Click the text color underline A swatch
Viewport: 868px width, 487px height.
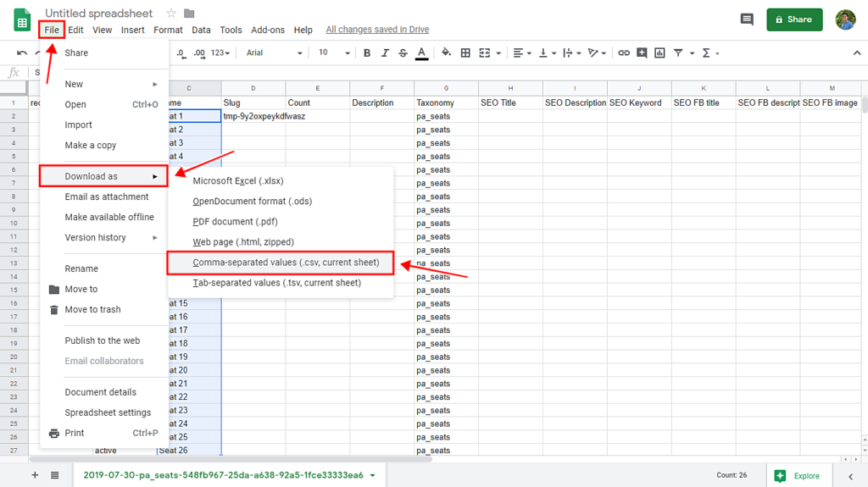pyautogui.click(x=422, y=53)
